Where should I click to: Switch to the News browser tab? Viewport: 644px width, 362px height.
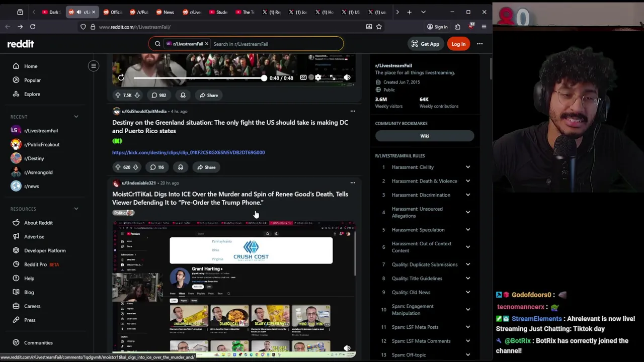pos(165,12)
